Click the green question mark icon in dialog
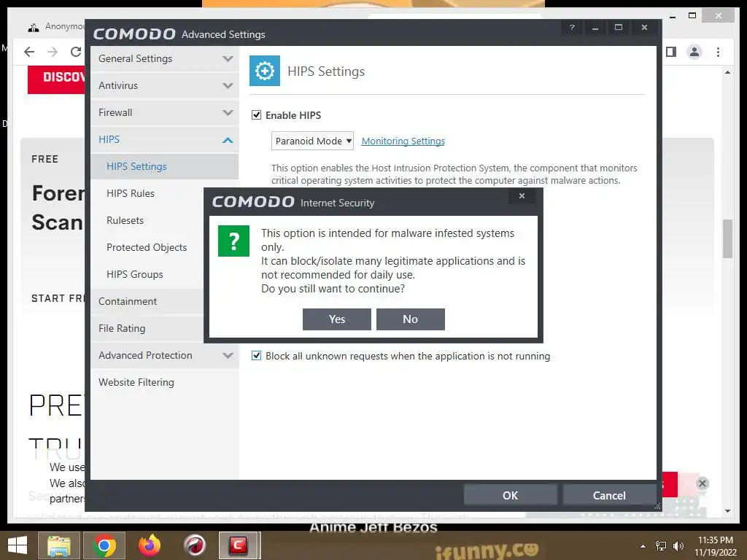This screenshot has height=560, width=747. (233, 241)
